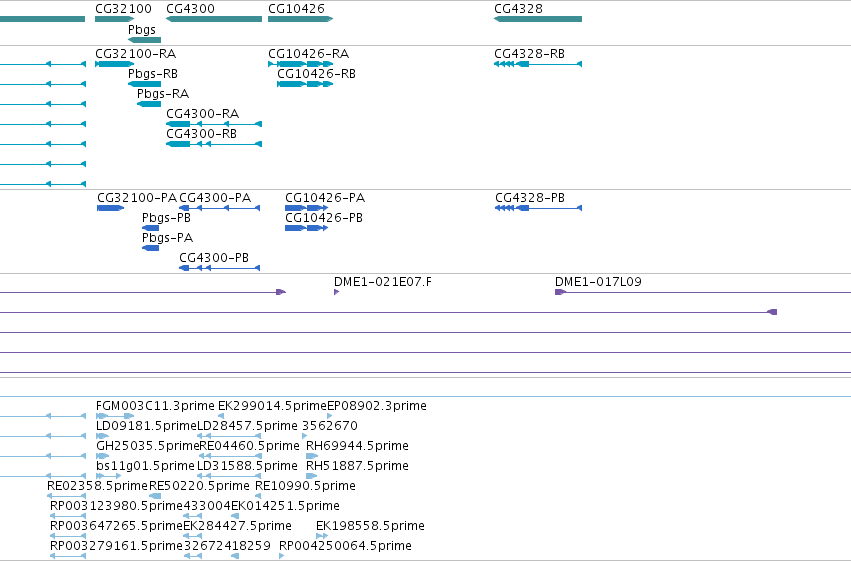This screenshot has width=851, height=561.
Task: Select EST bs11g01.5prime
Action: (109, 476)
